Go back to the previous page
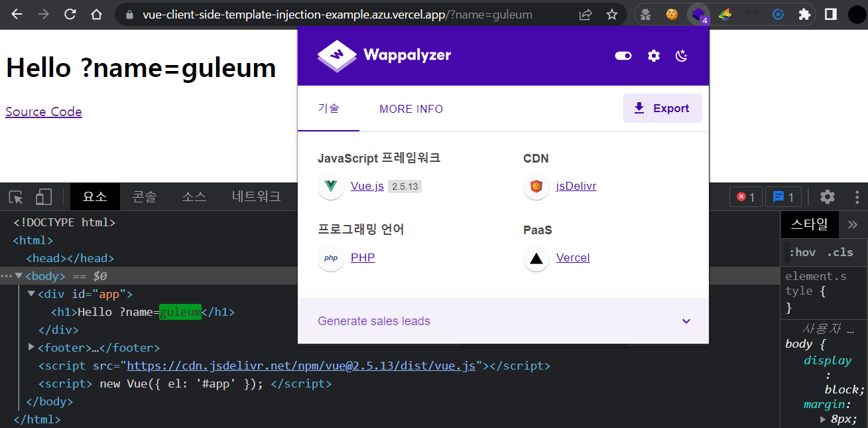 pos(17,14)
